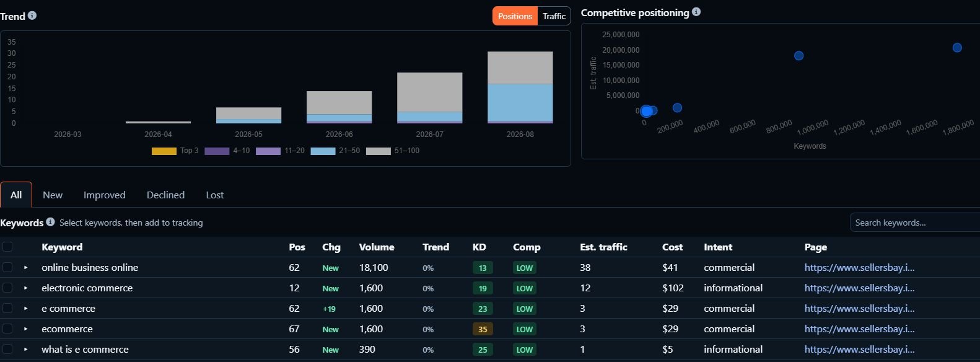Click the '+19' change value
This screenshot has height=362, width=980.
[x=329, y=309]
